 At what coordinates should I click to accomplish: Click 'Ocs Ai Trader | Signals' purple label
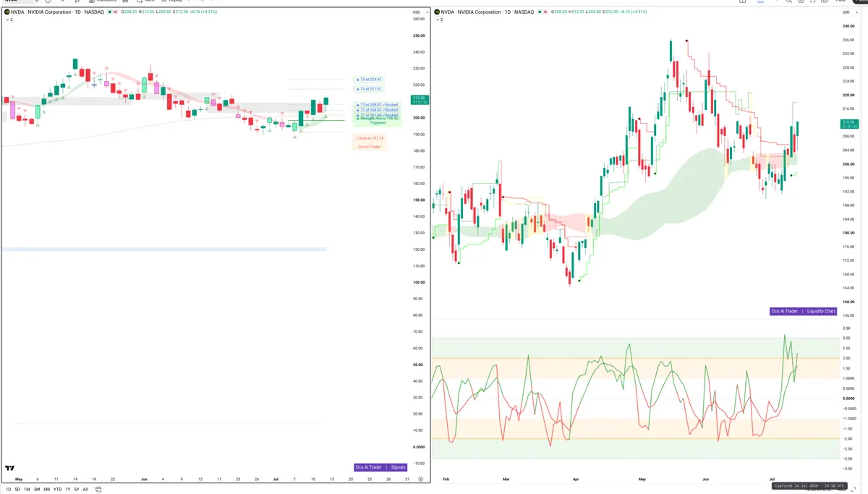pos(382,467)
